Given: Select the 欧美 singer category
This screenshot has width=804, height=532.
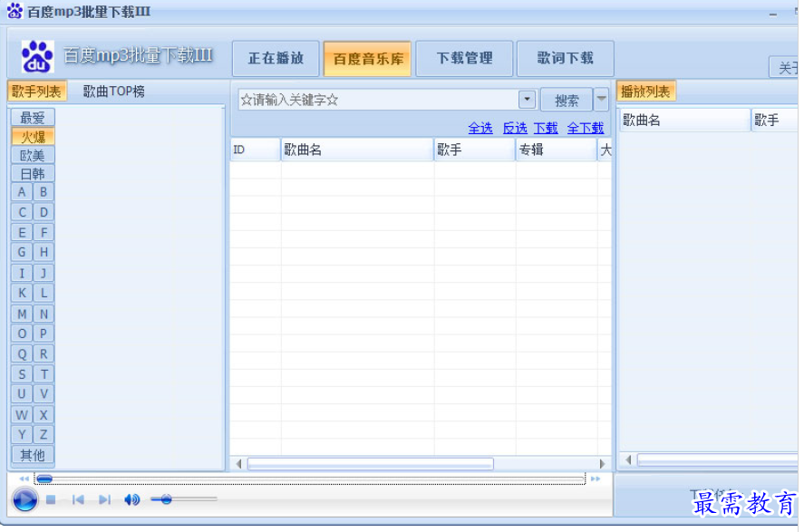Looking at the screenshot, I should (33, 155).
